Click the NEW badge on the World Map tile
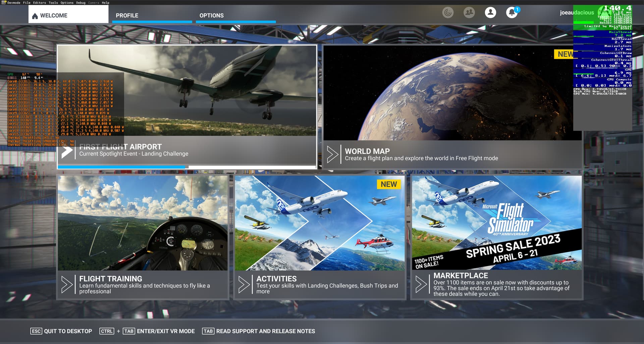This screenshot has height=344, width=644. 564,54
